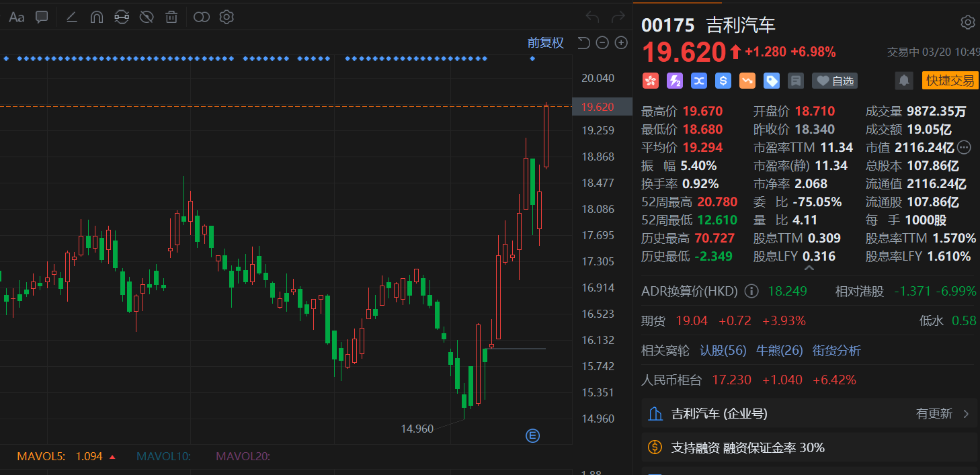This screenshot has width=980, height=475.
Task: Open 牛熊(26) related certificates
Action: [x=779, y=351]
